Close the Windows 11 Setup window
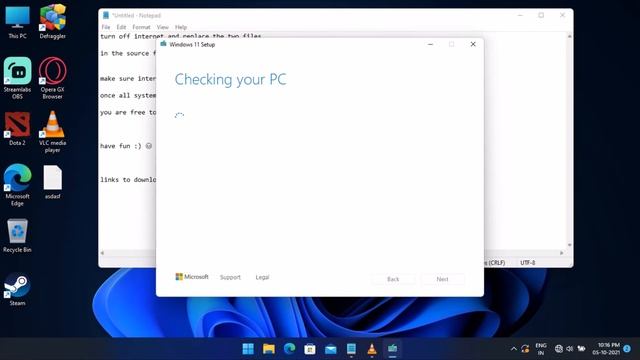The image size is (640, 360). 473,44
